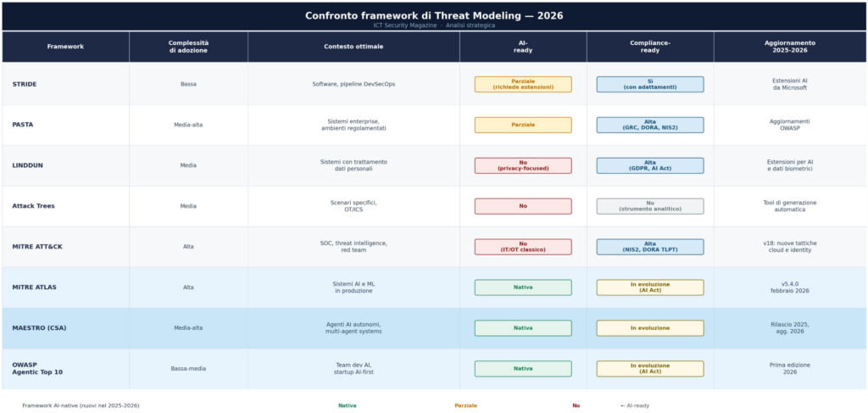Click the AI-ready legend arrow label
The height and width of the screenshot is (413, 868).
pyautogui.click(x=635, y=406)
